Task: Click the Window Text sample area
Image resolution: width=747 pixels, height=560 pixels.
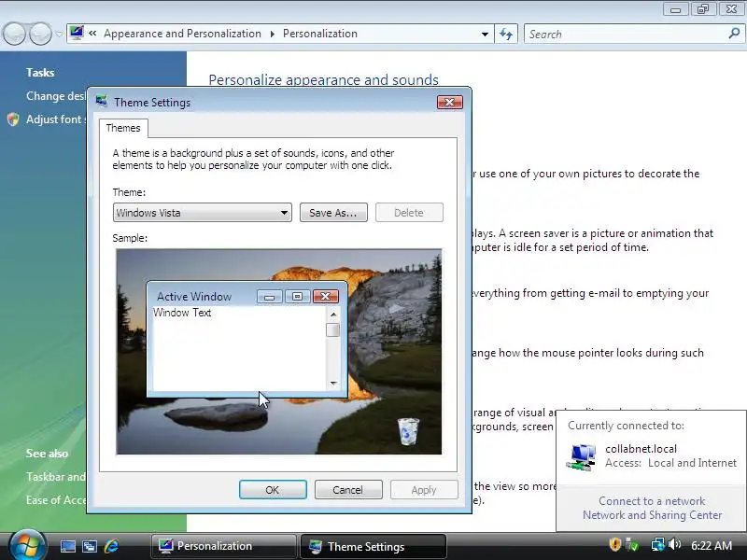Action: click(182, 313)
